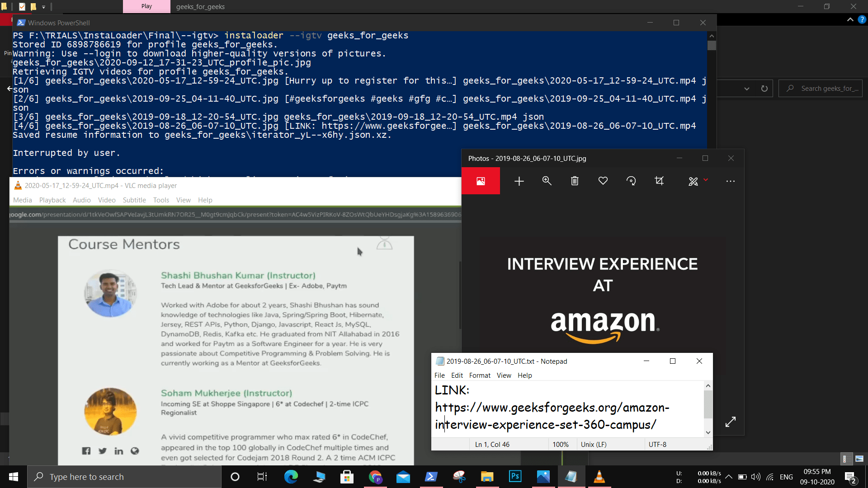The image size is (868, 488).
Task: Open the Tools menu in VLC
Action: [x=161, y=200]
